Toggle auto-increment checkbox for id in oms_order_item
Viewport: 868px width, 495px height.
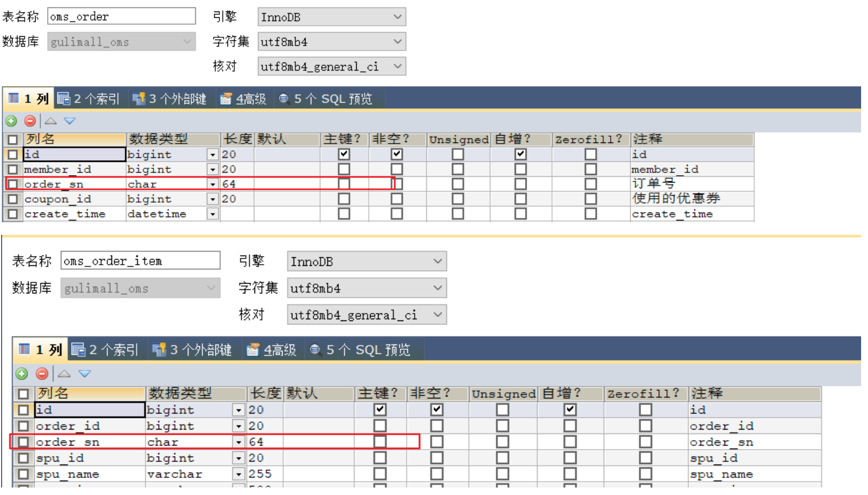click(570, 409)
